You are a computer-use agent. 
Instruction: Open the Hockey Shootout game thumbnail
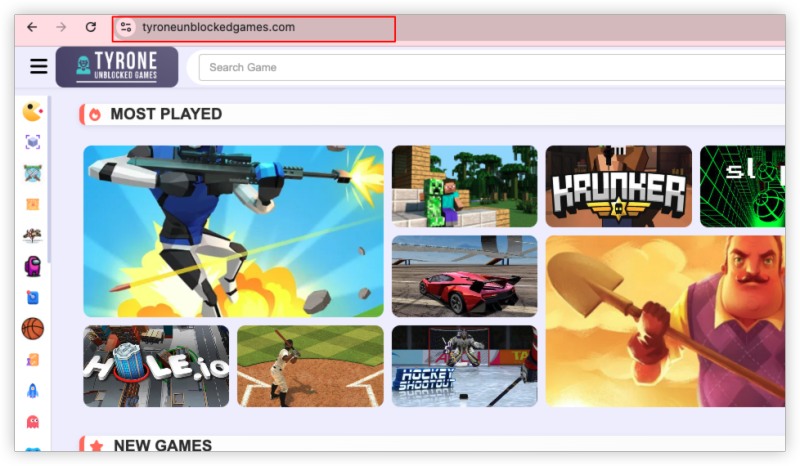464,366
